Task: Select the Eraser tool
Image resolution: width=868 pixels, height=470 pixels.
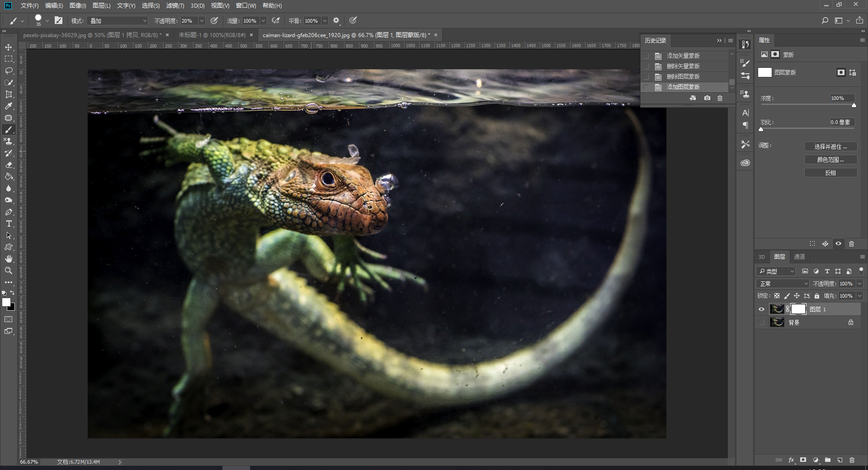Action: pos(9,165)
